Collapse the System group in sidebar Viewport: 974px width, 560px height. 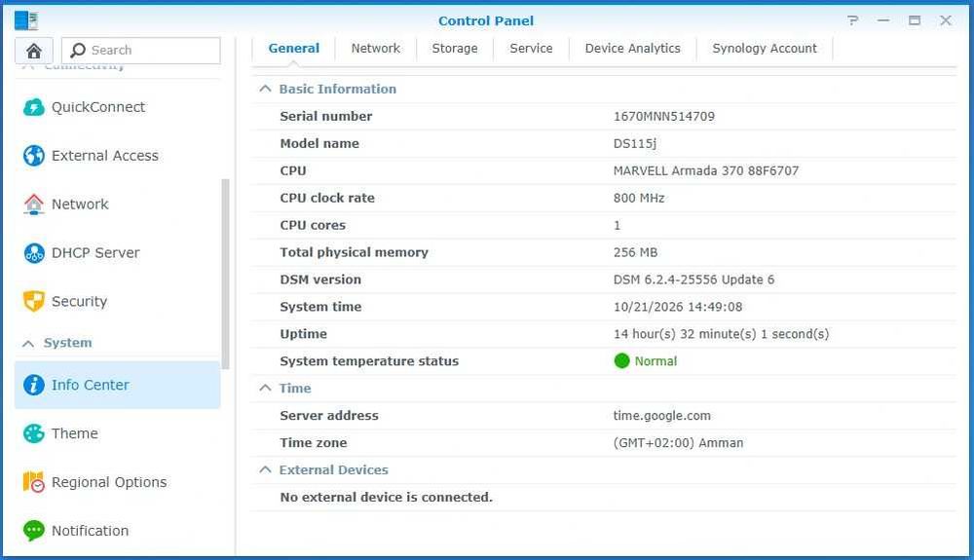click(x=28, y=344)
